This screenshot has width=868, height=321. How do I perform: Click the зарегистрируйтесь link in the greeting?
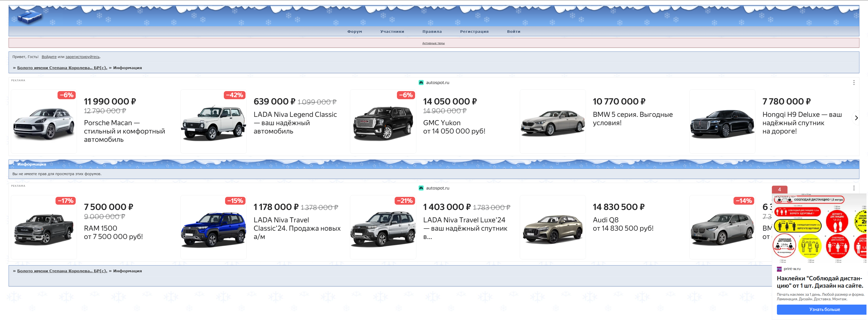tap(82, 57)
